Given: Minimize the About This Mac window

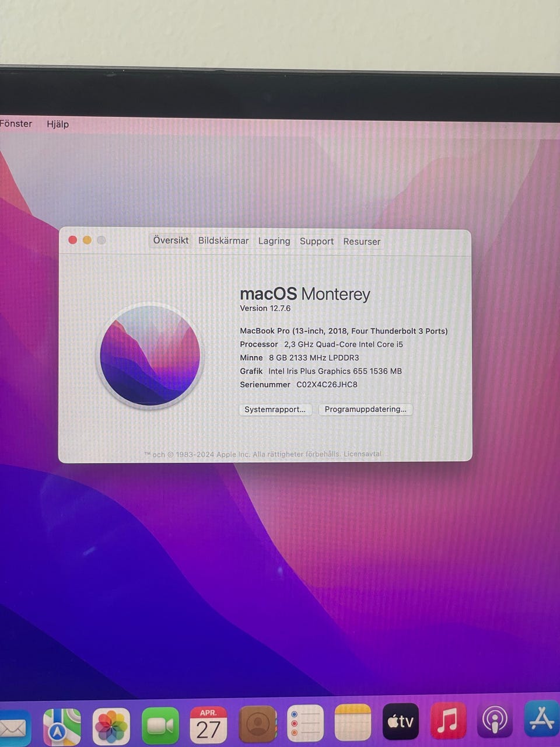Looking at the screenshot, I should (x=87, y=240).
